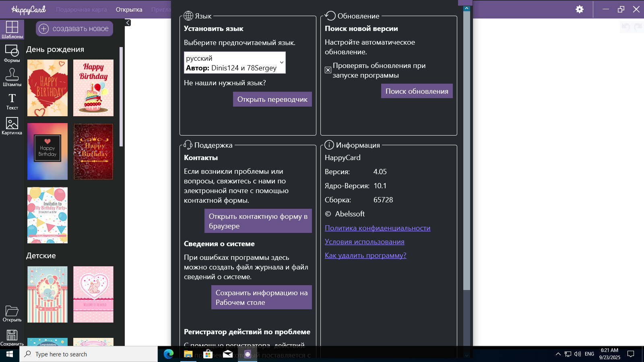This screenshot has width=644, height=362.
Task: Open settings via the gear icon
Action: 579,9
